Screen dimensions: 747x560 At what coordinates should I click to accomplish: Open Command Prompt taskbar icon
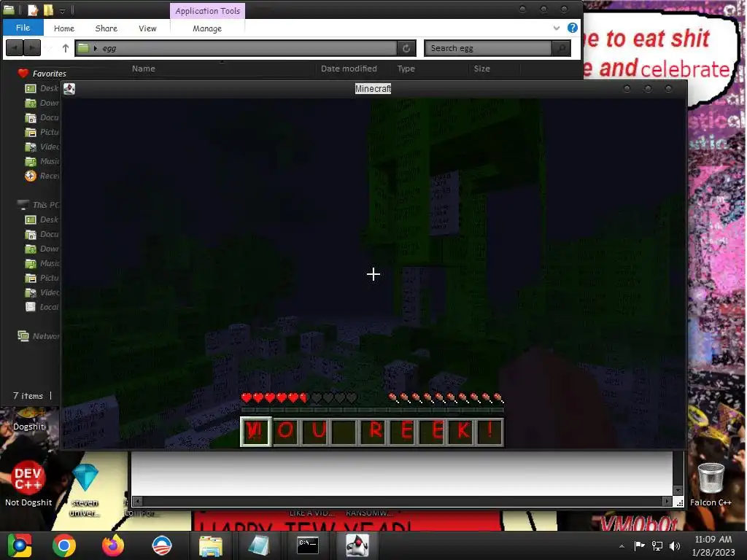point(308,545)
